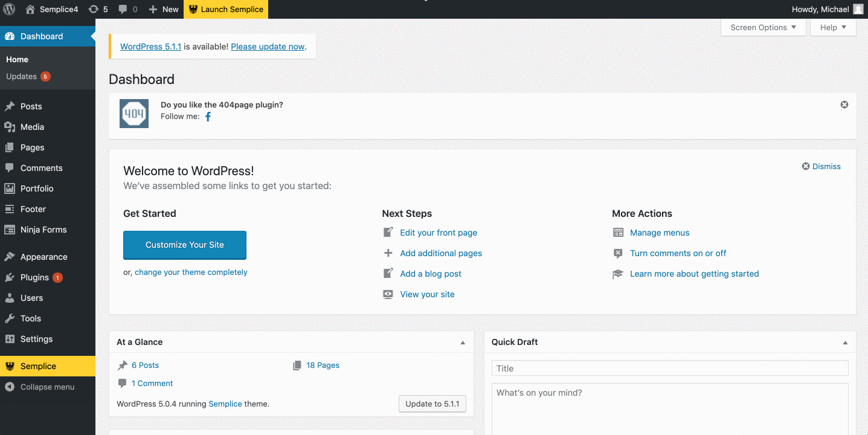Click the comments bubble icon in admin bar
Image resolution: width=868 pixels, height=435 pixels.
[123, 9]
